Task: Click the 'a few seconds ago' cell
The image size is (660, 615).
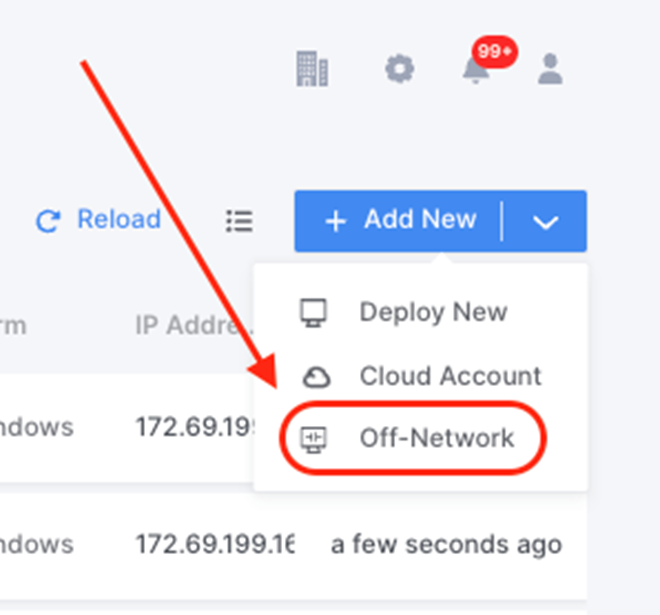Action: pos(446,544)
